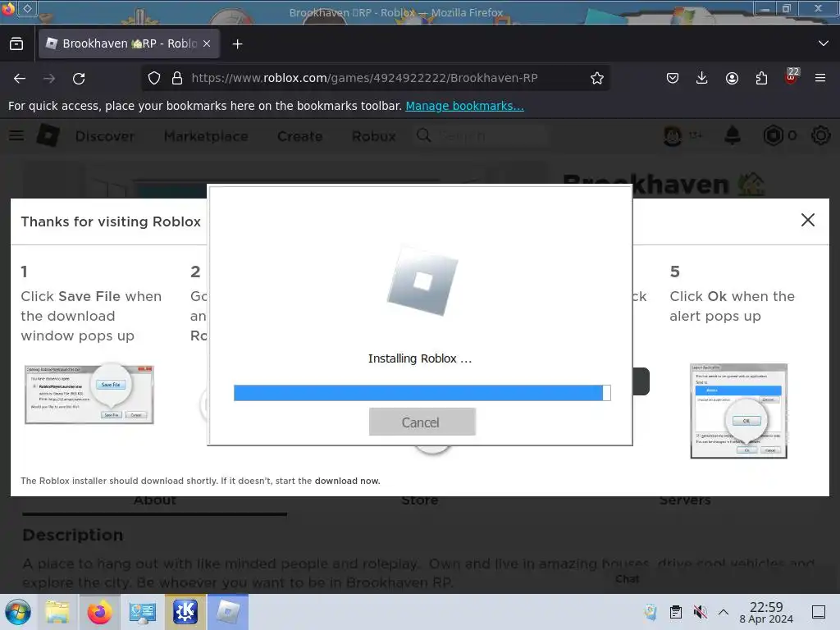Open Marketplace in Roblox navigation
This screenshot has width=840, height=630.
(x=206, y=136)
